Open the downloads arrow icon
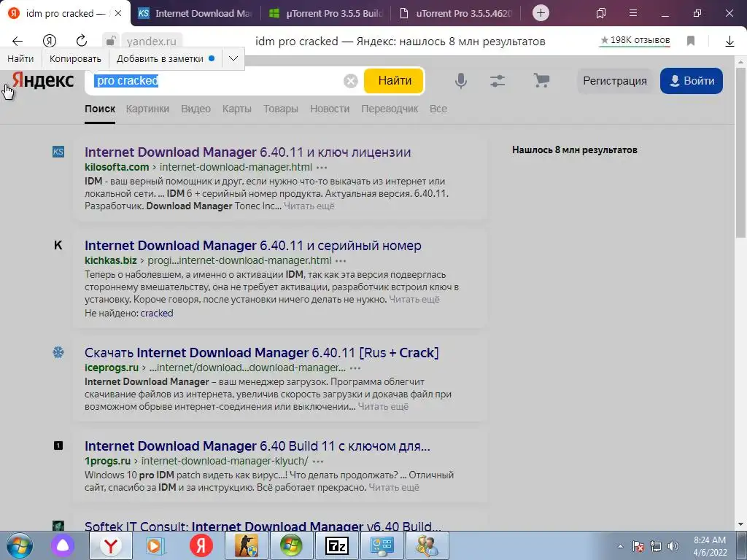This screenshot has height=560, width=747. pyautogui.click(x=729, y=42)
